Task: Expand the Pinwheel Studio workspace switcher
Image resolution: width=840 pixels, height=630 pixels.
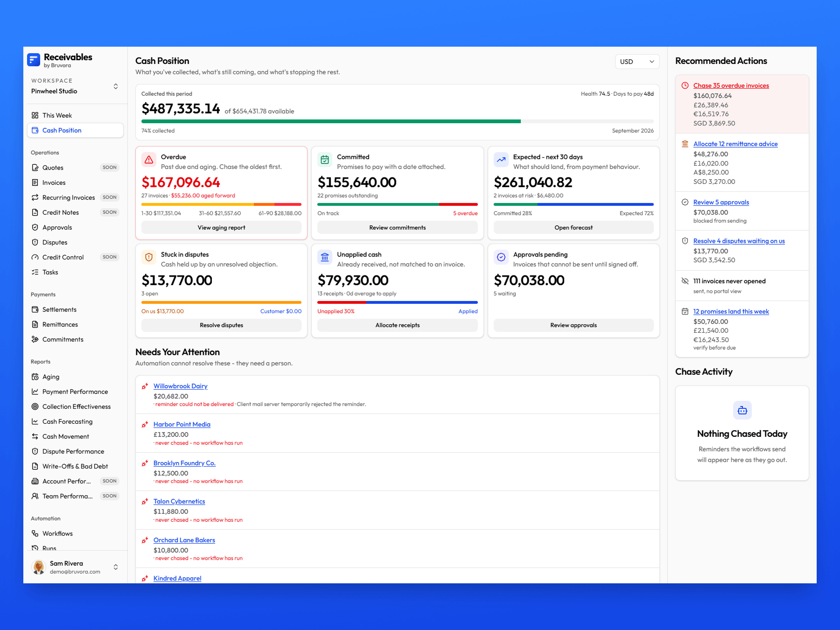Action: (x=116, y=86)
